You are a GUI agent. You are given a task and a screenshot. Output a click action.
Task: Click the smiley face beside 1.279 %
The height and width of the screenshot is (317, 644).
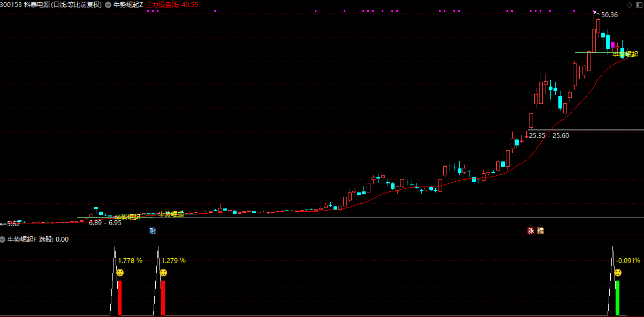click(163, 273)
